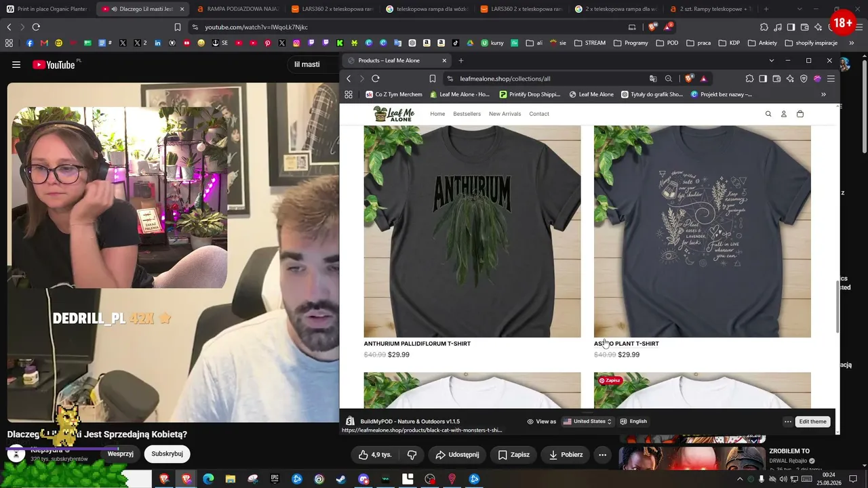Bookmark the leafmealone.shop page

pos(433,79)
